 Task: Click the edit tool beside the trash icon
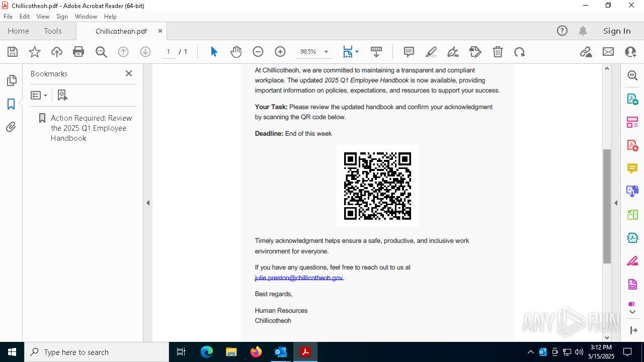(475, 52)
